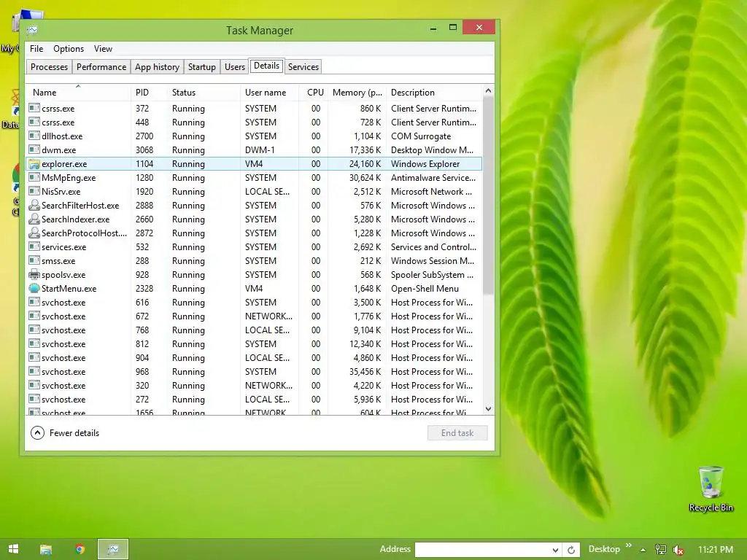Open the Windows Start button
Screen dimensions: 747x560
pos(13,549)
